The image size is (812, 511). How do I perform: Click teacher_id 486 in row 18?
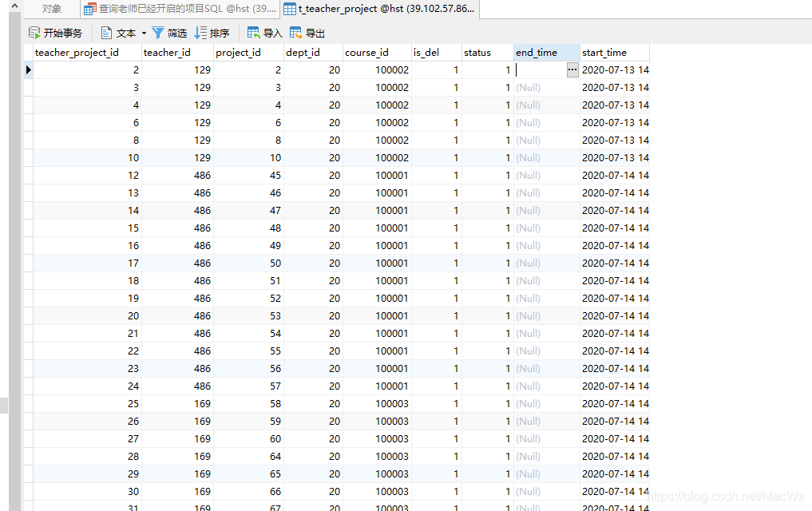click(x=177, y=280)
